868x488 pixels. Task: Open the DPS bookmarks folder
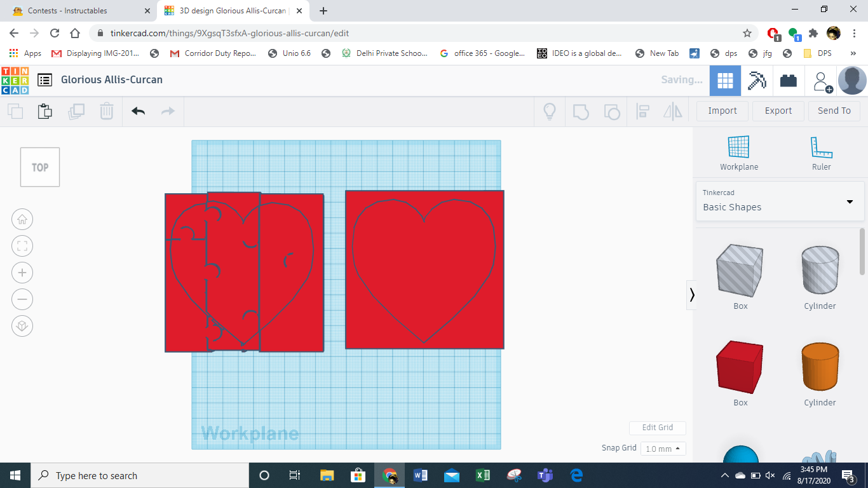point(818,53)
